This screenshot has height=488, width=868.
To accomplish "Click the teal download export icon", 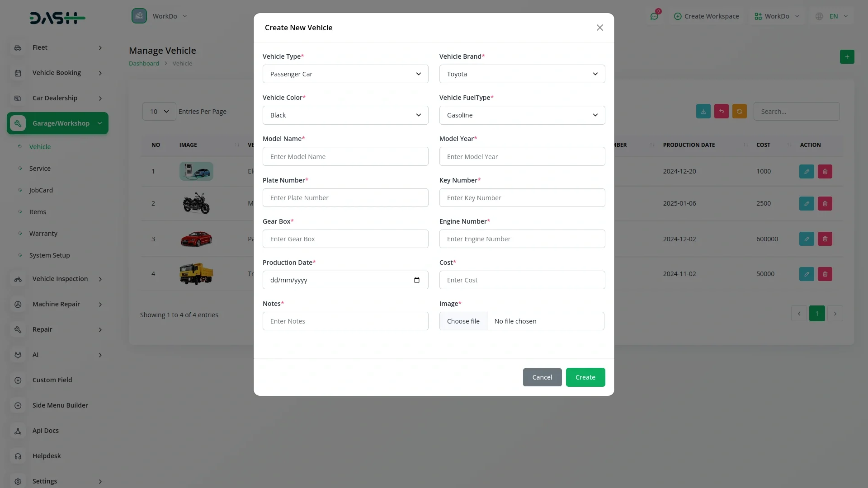I will click(x=703, y=112).
